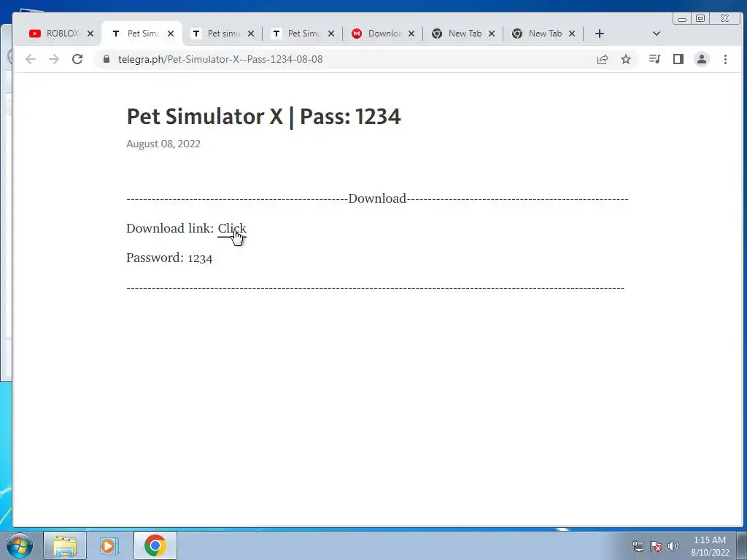The height and width of the screenshot is (560, 747).
Task: Close the last New Tab
Action: [x=572, y=34]
